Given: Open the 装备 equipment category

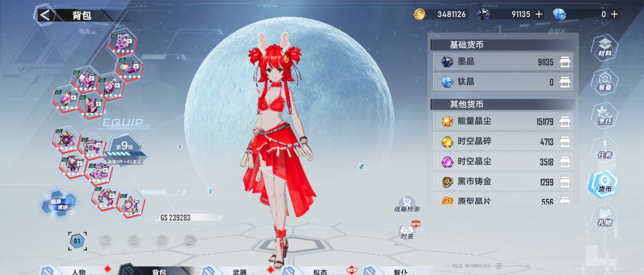Looking at the screenshot, I should pyautogui.click(x=605, y=82).
